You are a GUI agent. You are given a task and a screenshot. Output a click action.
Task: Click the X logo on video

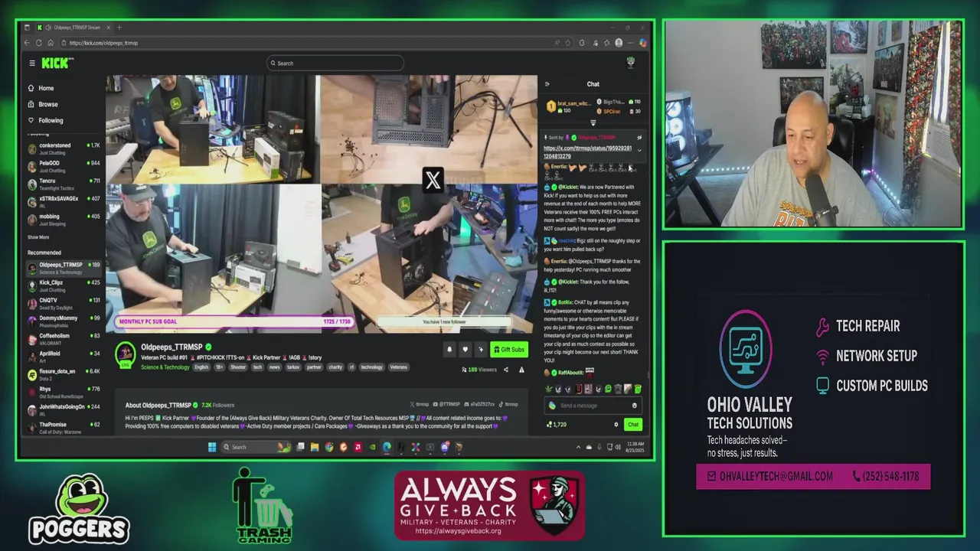[x=433, y=181]
